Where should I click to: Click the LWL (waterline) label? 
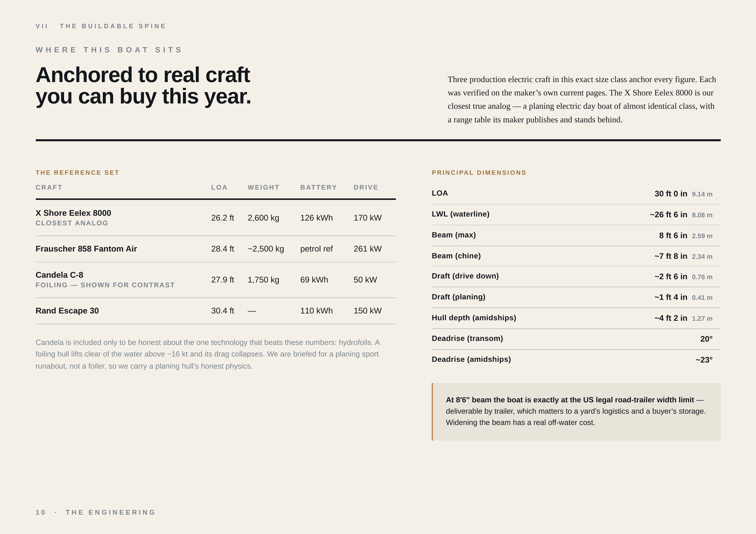coord(460,214)
